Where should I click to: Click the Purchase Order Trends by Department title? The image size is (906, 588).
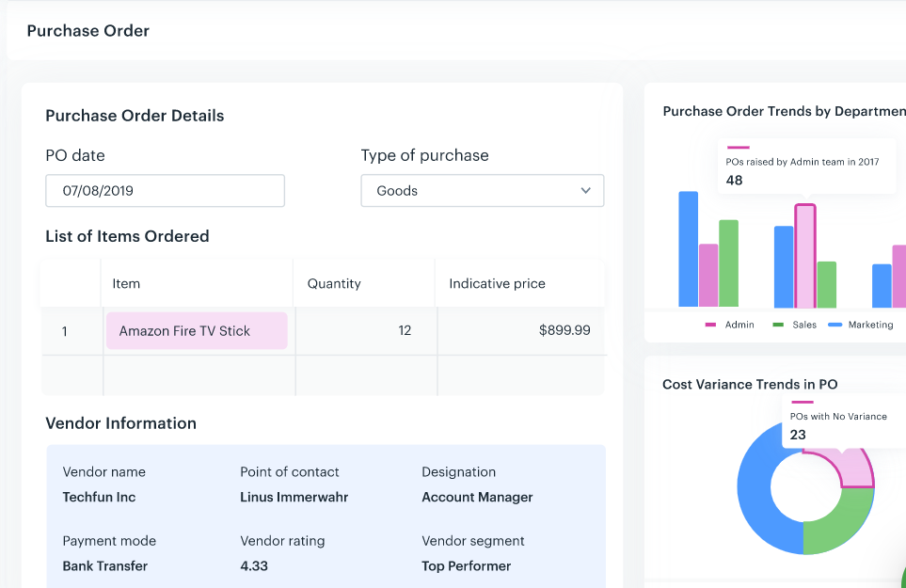pyautogui.click(x=784, y=111)
